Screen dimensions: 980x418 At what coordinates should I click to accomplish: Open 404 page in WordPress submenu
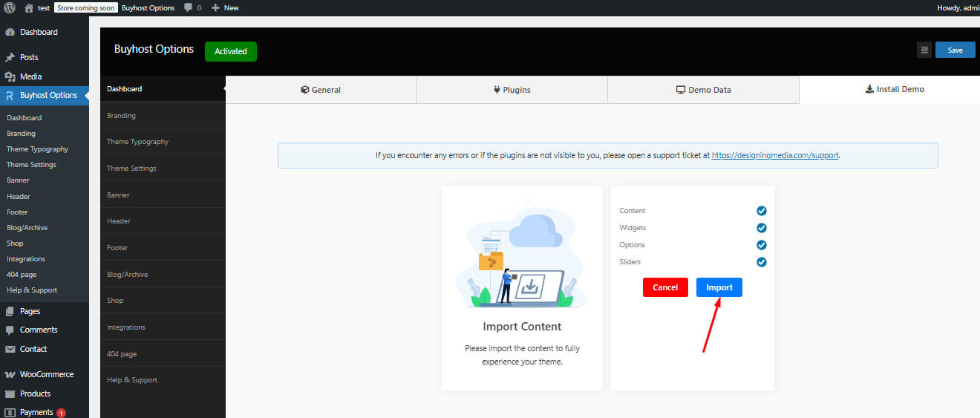click(21, 275)
